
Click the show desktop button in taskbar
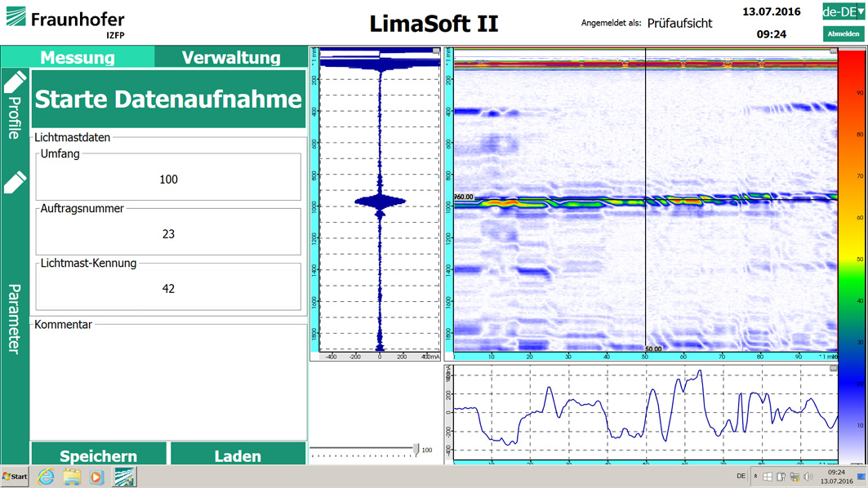pos(861,477)
